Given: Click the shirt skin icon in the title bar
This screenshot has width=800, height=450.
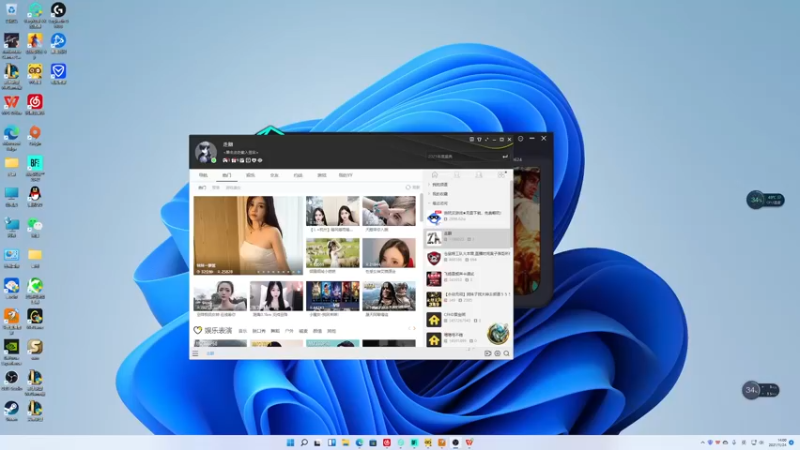Looking at the screenshot, I should pyautogui.click(x=479, y=139).
